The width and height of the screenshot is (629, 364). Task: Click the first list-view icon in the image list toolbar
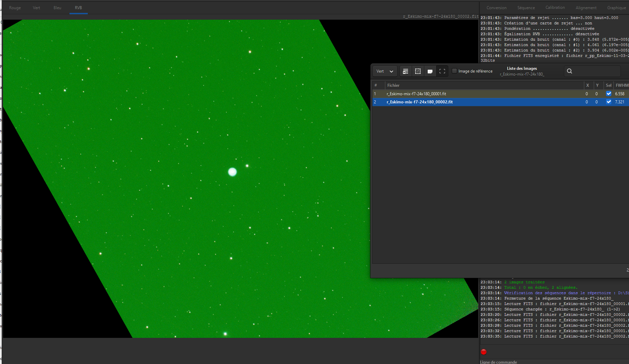tap(405, 71)
